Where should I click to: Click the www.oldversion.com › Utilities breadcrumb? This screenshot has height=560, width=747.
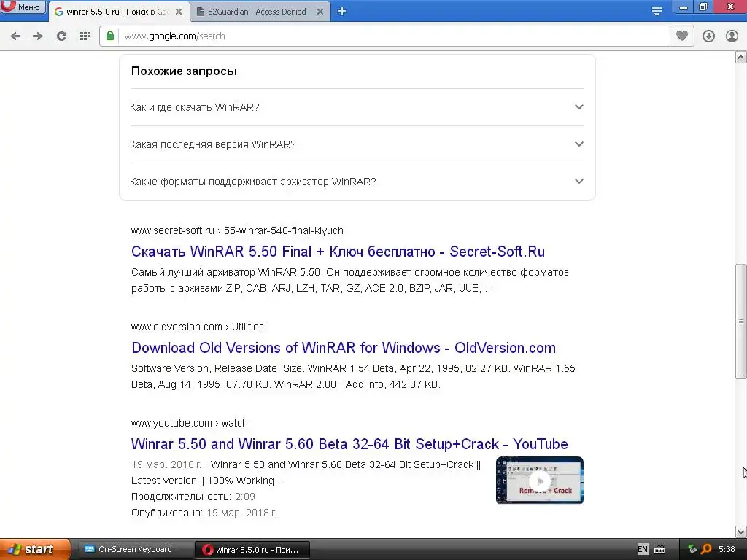197,327
